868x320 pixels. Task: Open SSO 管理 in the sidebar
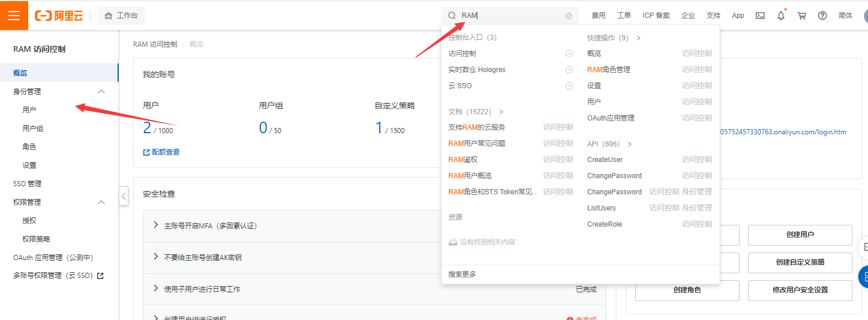click(28, 183)
